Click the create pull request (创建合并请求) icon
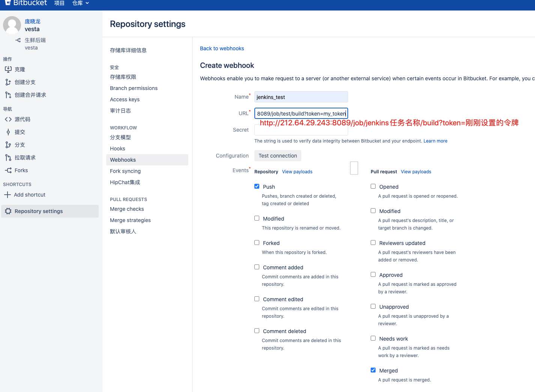This screenshot has width=535, height=392. click(8, 95)
